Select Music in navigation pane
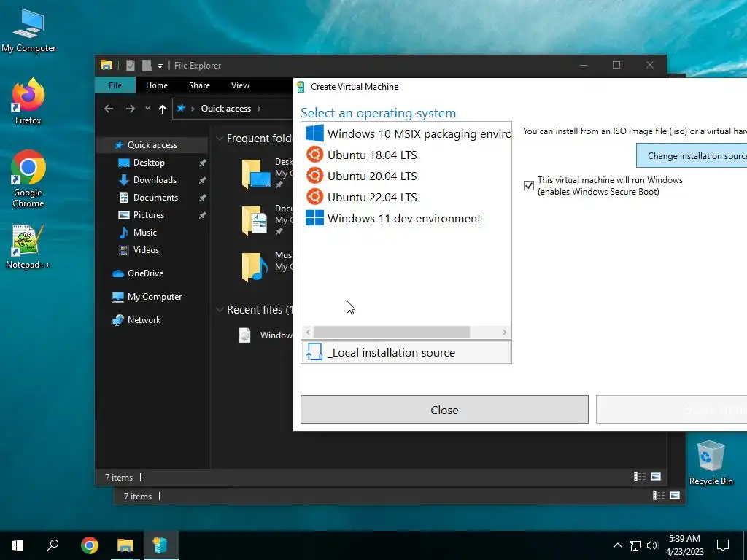The width and height of the screenshot is (747, 560). click(x=145, y=233)
